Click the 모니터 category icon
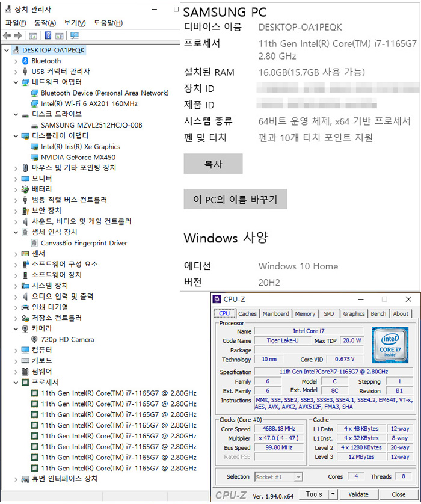 click(x=25, y=179)
